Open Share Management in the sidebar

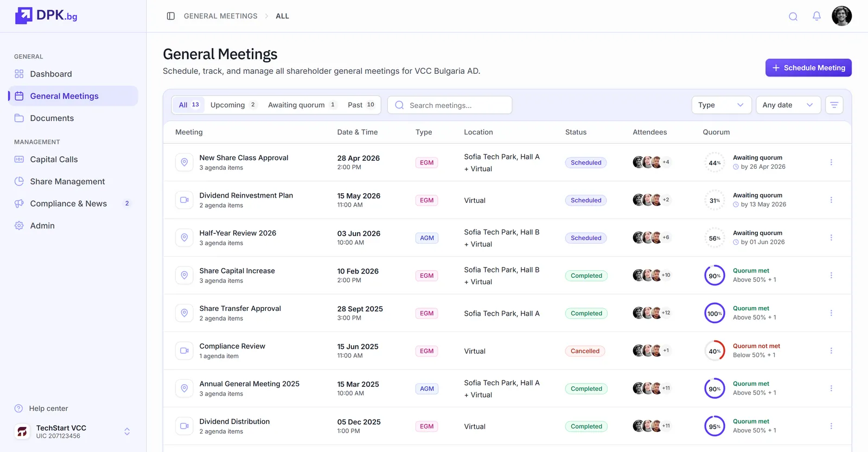[73, 182]
